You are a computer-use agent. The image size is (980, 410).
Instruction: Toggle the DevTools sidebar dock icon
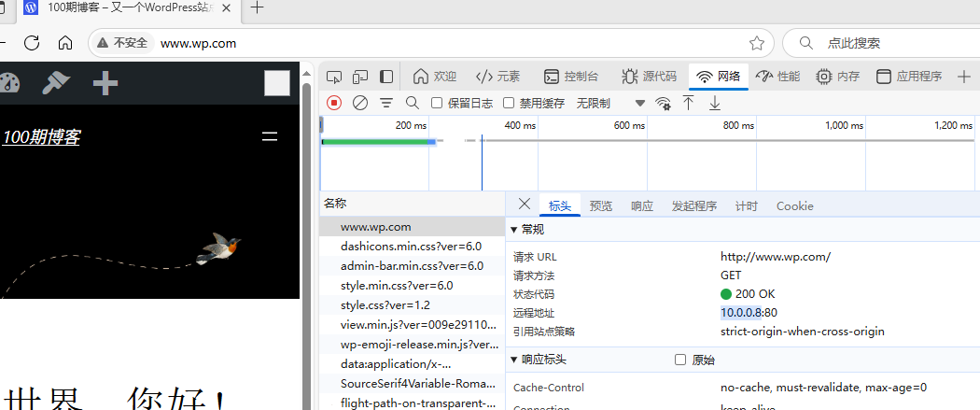tap(387, 77)
